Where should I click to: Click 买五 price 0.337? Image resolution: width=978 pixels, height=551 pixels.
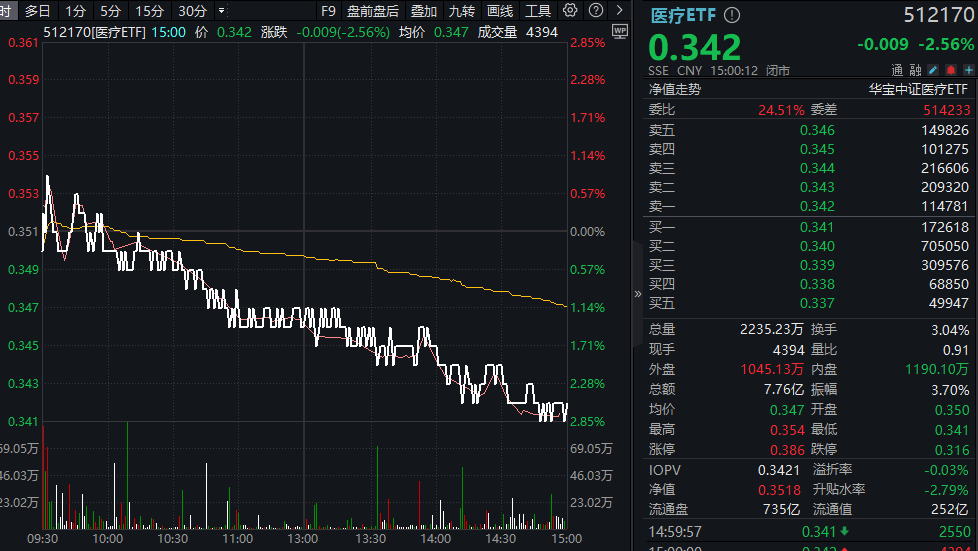point(817,303)
